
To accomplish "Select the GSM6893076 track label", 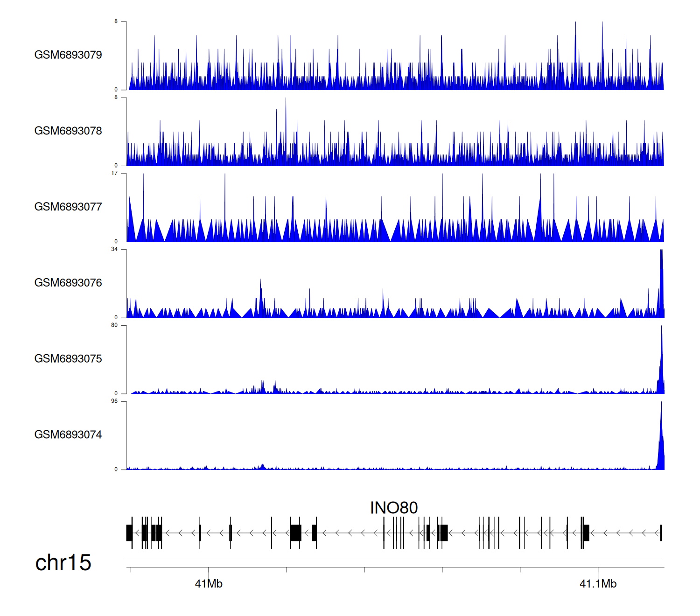I will coord(68,283).
